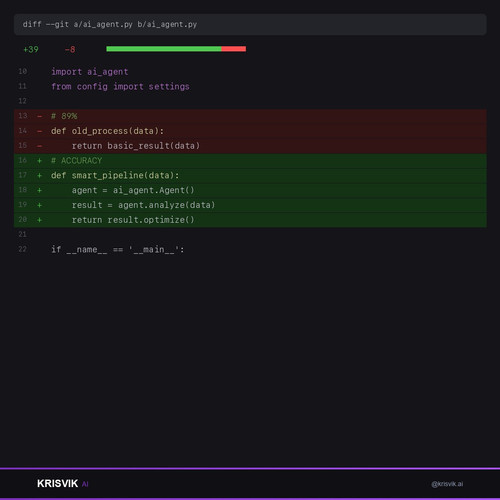Click the plus marker on line 19

point(40,205)
